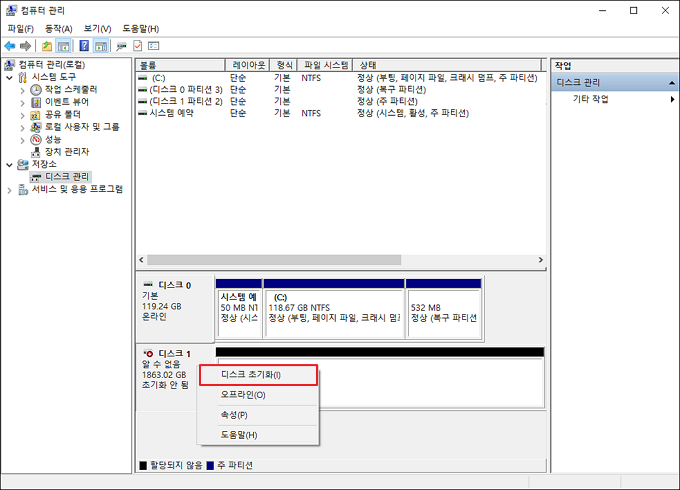The width and height of the screenshot is (680, 490).
Task: Toggle the Show/Hide console tree icon
Action: click(64, 46)
